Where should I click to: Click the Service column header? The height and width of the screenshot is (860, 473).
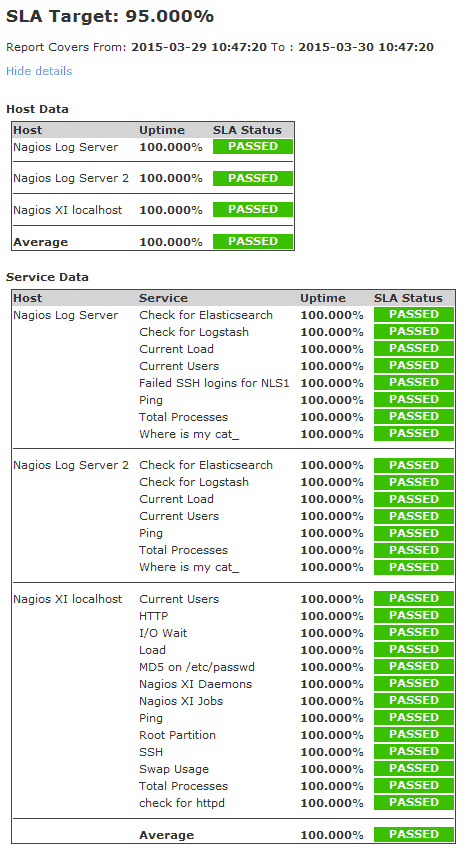tap(164, 298)
